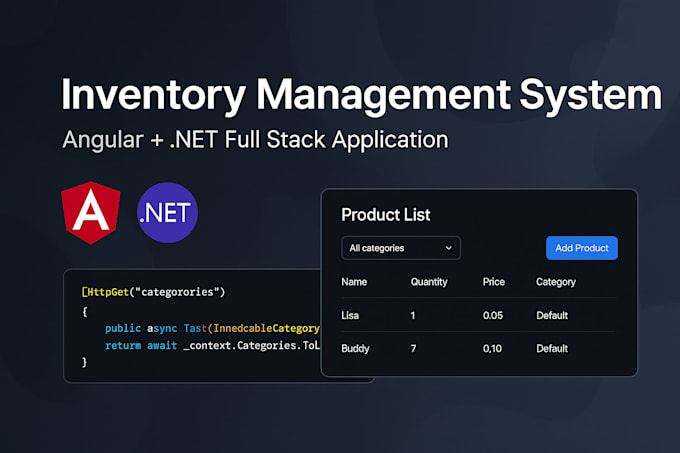Click Default category in Lisa row
The height and width of the screenshot is (453, 680).
(x=552, y=315)
